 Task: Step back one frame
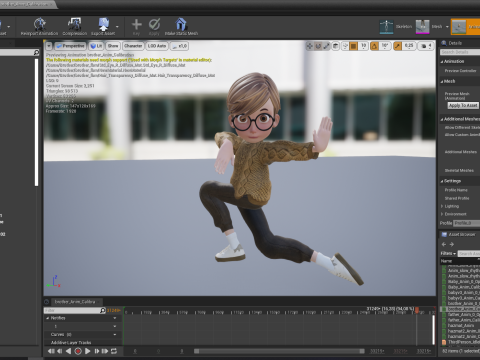click(60, 351)
